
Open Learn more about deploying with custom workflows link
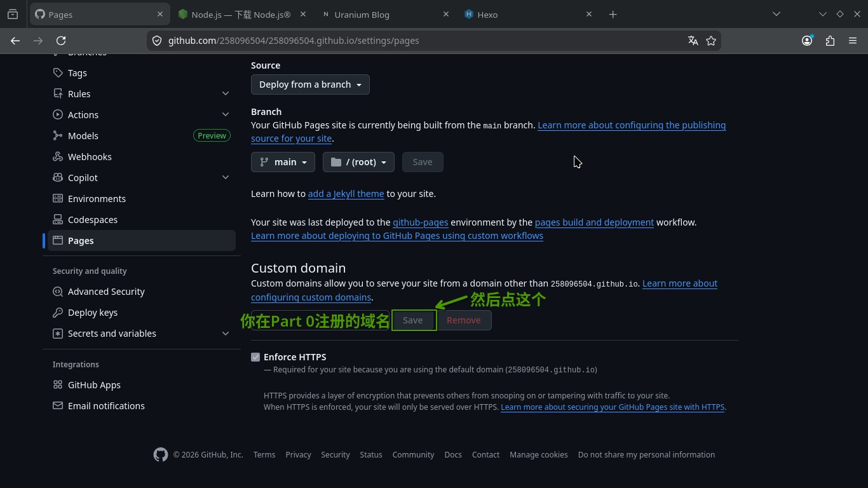(x=397, y=236)
